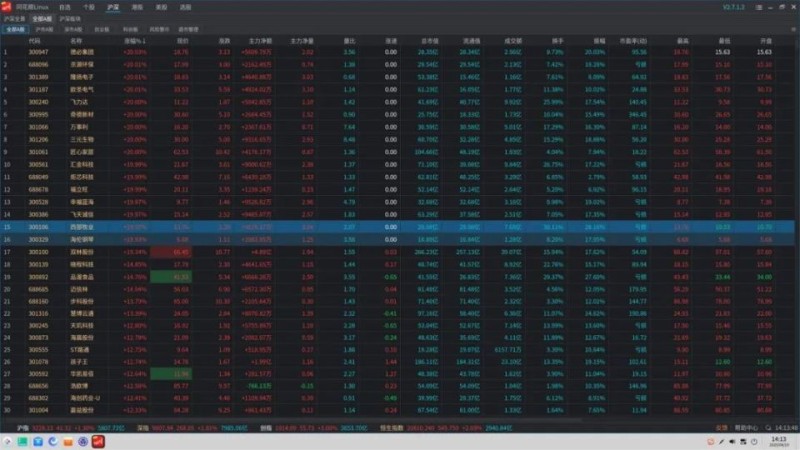Select the 美股 top navigation tab
The height and width of the screenshot is (450, 800).
(x=161, y=6)
